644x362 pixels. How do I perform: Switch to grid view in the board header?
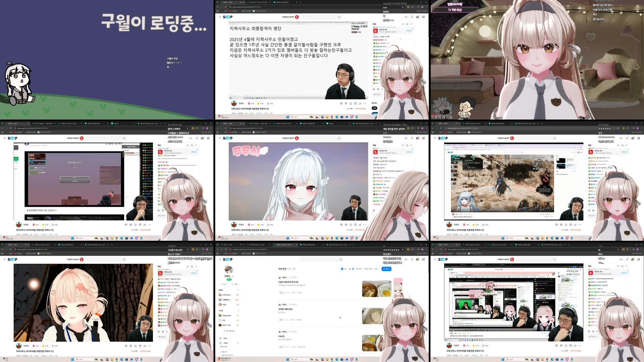pos(350,268)
